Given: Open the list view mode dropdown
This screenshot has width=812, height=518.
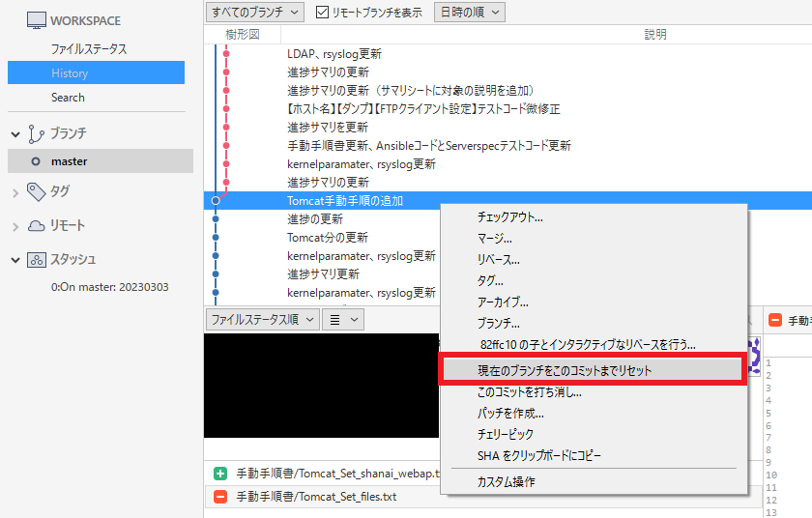Looking at the screenshot, I should coord(343,319).
